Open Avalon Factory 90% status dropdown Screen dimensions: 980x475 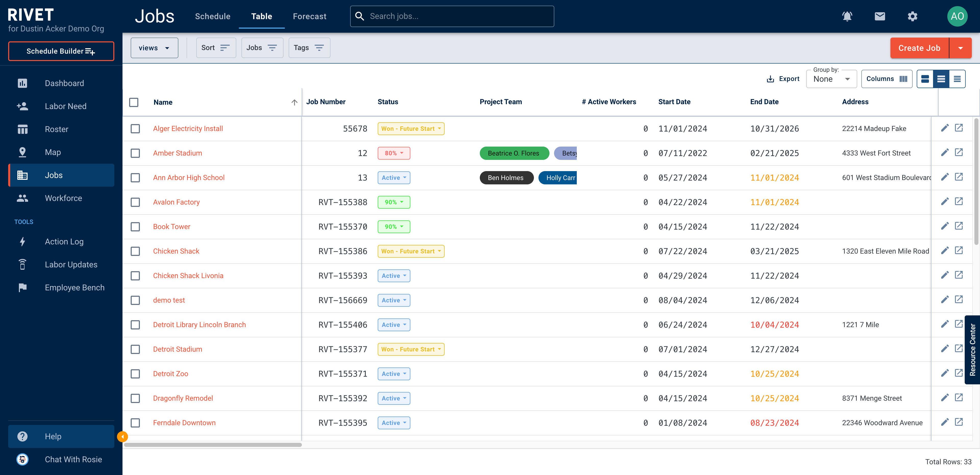tap(394, 202)
